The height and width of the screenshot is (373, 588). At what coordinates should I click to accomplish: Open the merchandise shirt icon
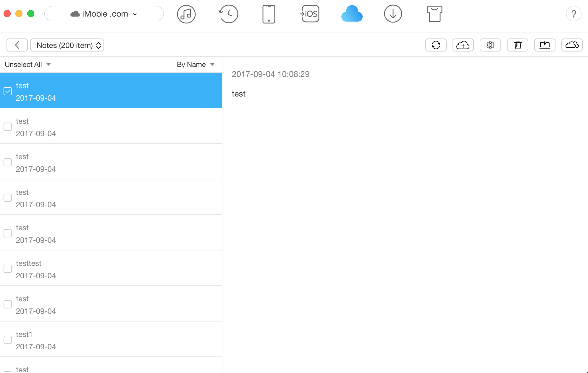click(x=434, y=14)
